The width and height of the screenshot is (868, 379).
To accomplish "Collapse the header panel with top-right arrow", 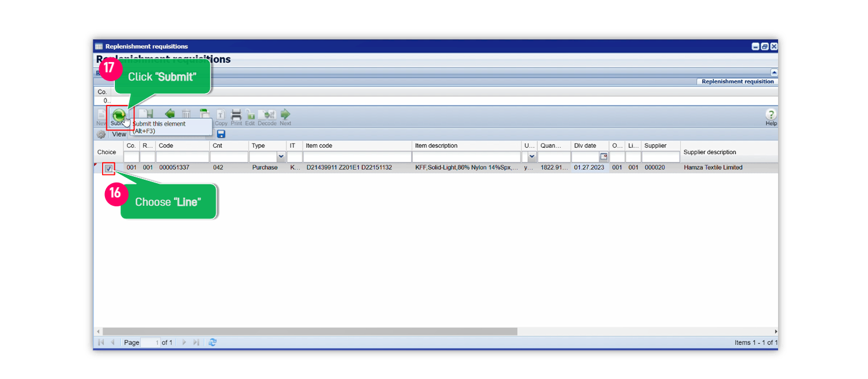I will 774,72.
